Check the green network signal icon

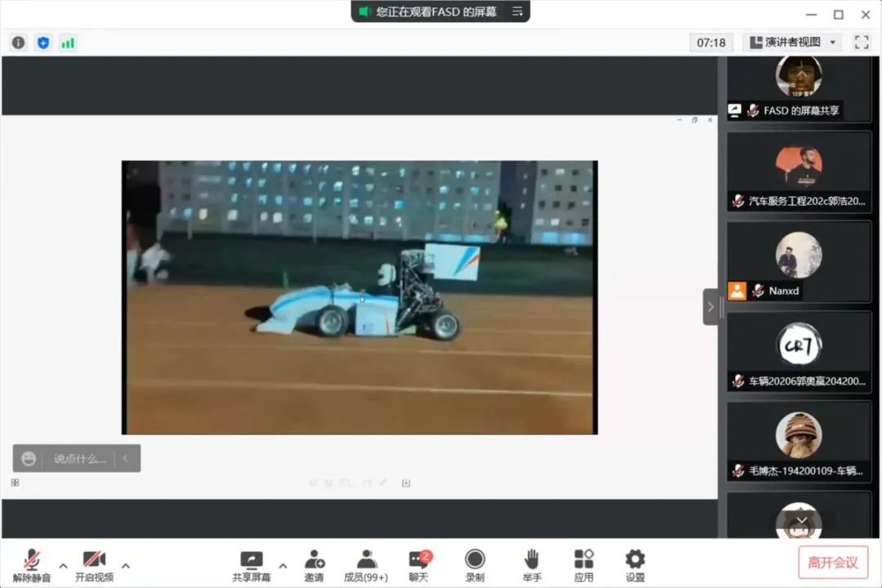coord(68,42)
